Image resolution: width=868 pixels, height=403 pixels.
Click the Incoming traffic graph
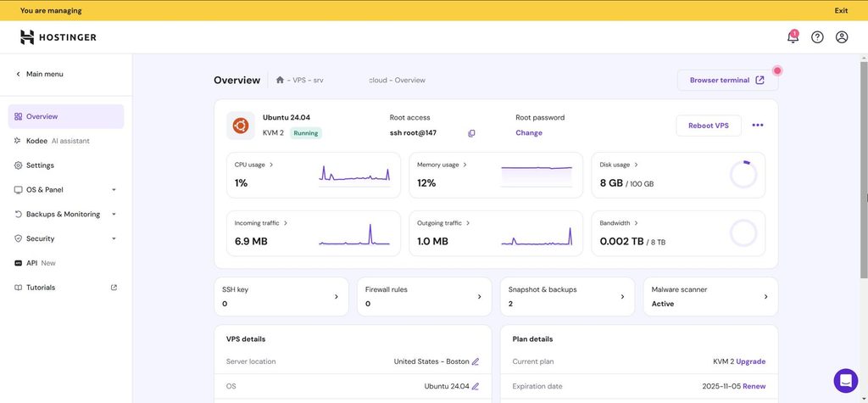354,234
